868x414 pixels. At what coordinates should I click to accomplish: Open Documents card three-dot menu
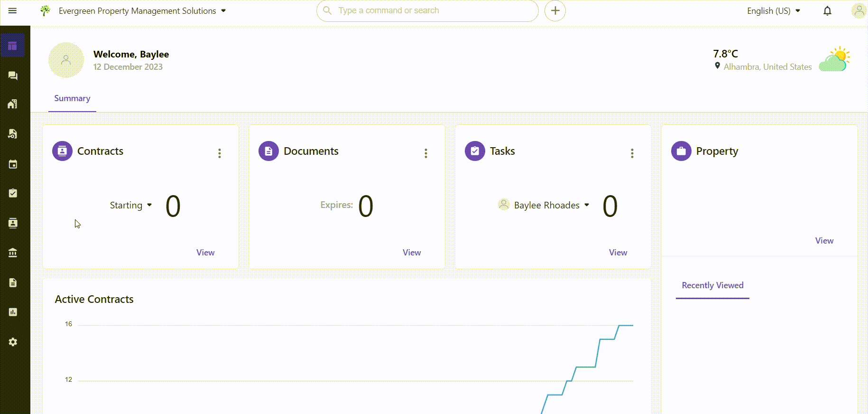[x=426, y=153]
